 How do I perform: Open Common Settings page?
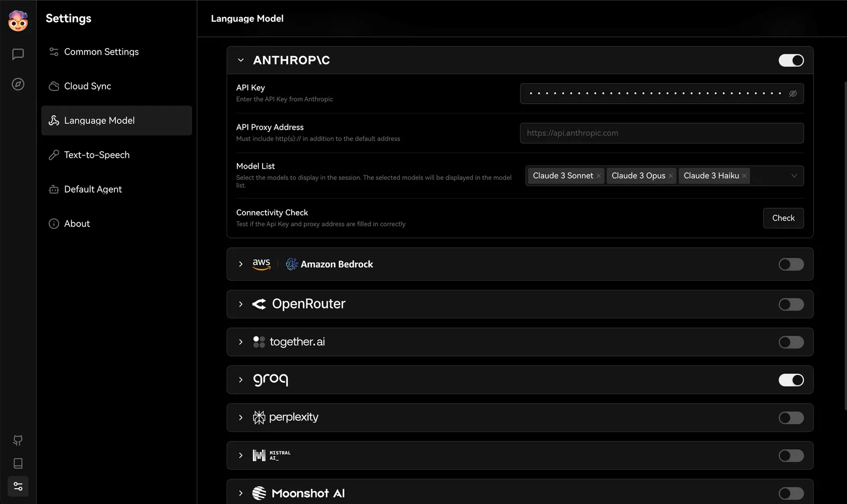tap(116, 52)
